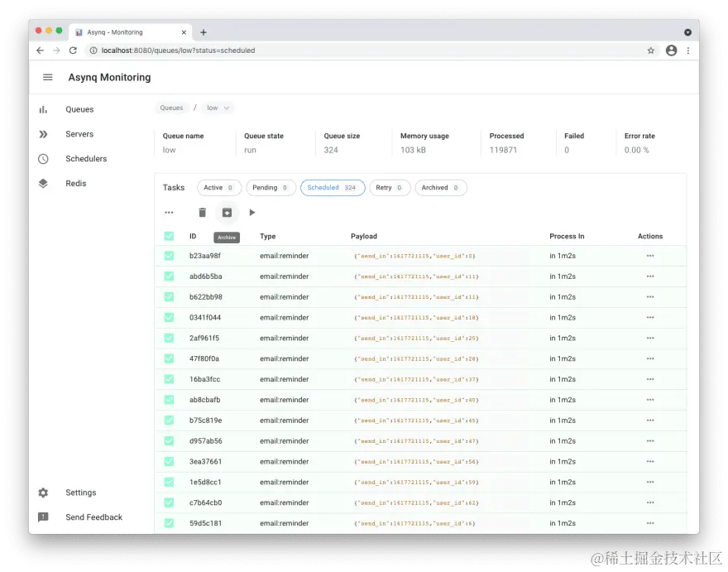Screen dimensions: 728x572
Task: Open the Actions menu for task ab8cbafb
Action: click(650, 400)
